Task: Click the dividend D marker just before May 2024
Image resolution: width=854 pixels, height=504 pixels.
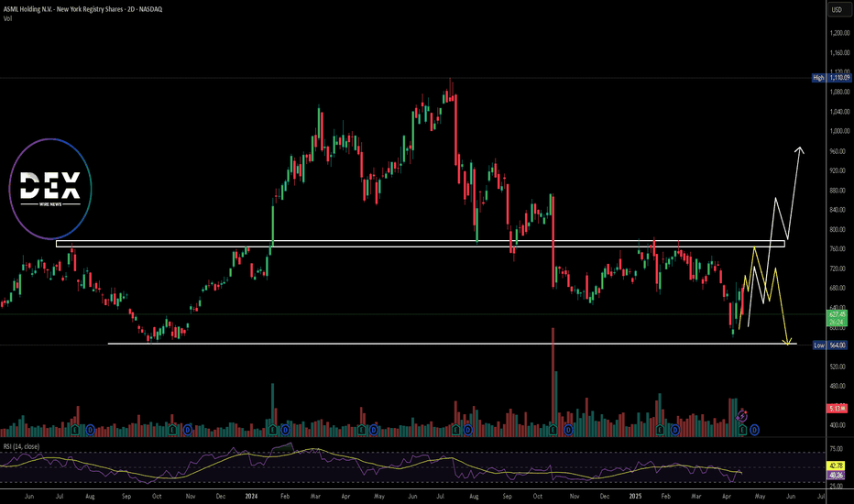Action: pos(374,430)
